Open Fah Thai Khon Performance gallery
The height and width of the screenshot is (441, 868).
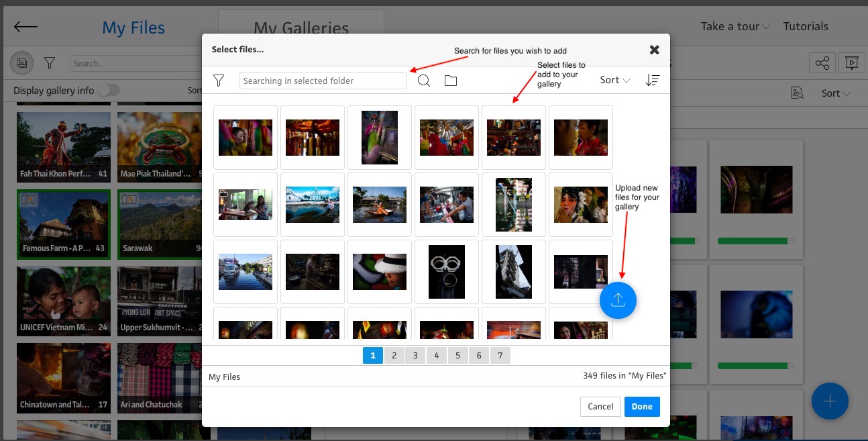coord(64,147)
